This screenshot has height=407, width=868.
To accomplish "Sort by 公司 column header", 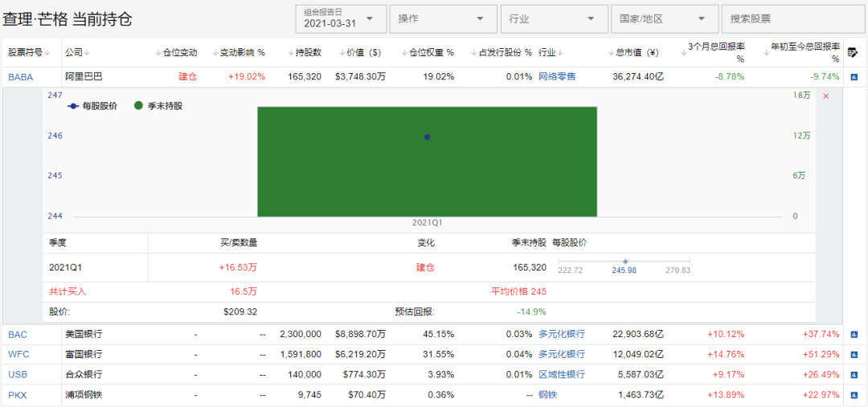I will coord(77,52).
